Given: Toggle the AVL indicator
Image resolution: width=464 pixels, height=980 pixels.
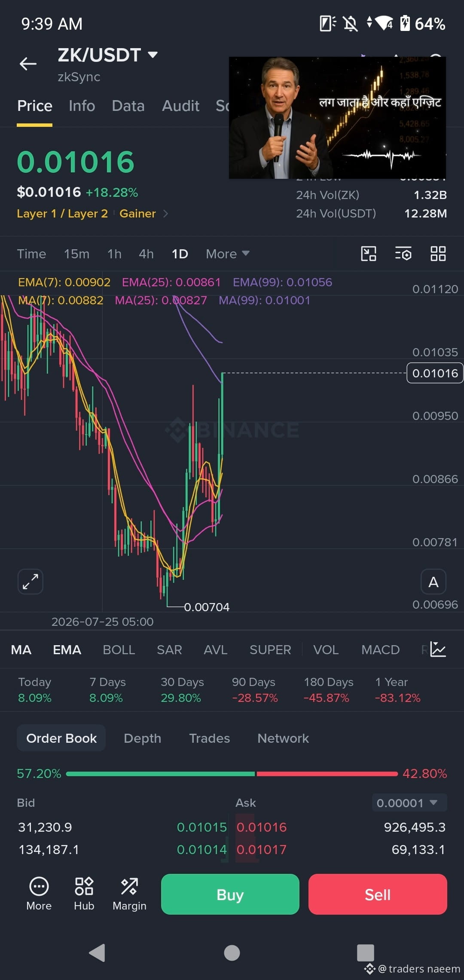Looking at the screenshot, I should [x=216, y=649].
